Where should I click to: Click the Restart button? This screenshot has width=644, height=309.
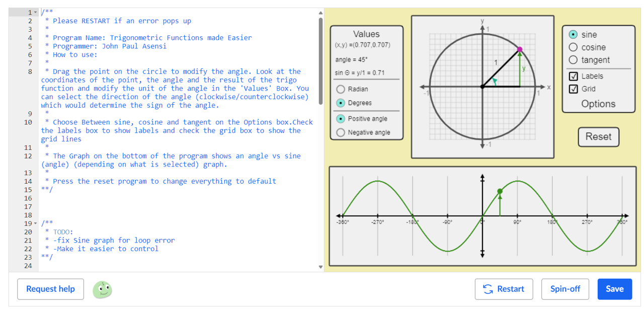click(504, 289)
